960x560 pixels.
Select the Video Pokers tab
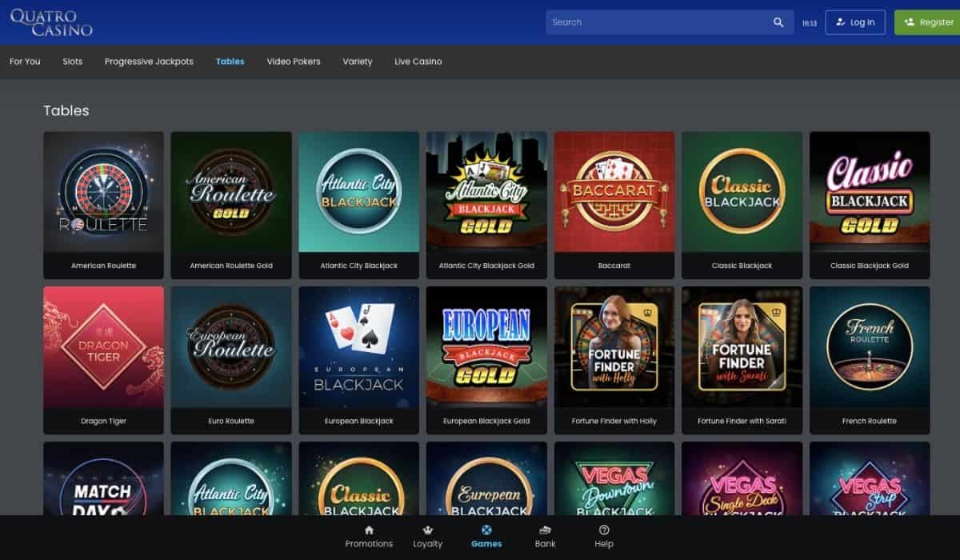[294, 62]
